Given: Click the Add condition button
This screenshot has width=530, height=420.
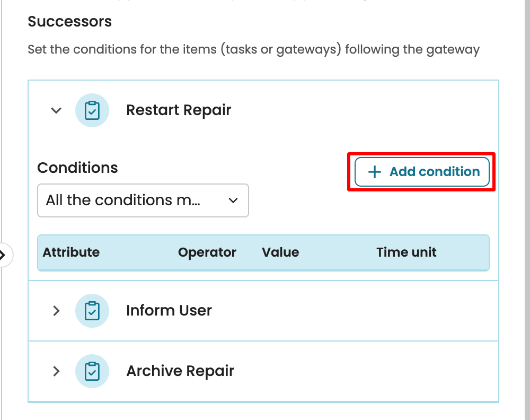Looking at the screenshot, I should (421, 172).
